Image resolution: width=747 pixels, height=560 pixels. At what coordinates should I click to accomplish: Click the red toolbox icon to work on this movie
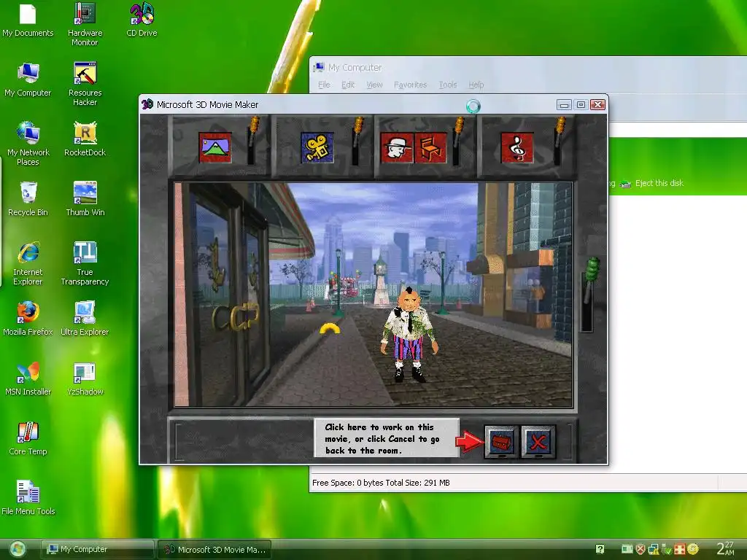[501, 442]
